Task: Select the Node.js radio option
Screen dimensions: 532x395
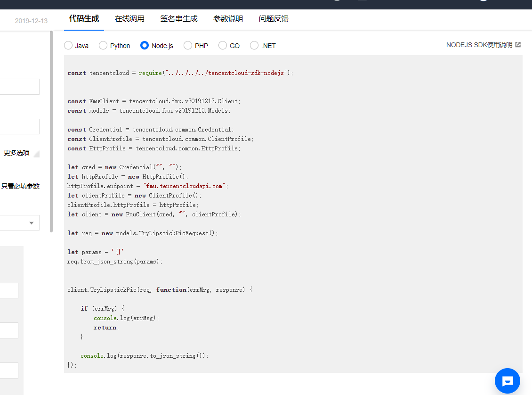Action: pos(145,46)
